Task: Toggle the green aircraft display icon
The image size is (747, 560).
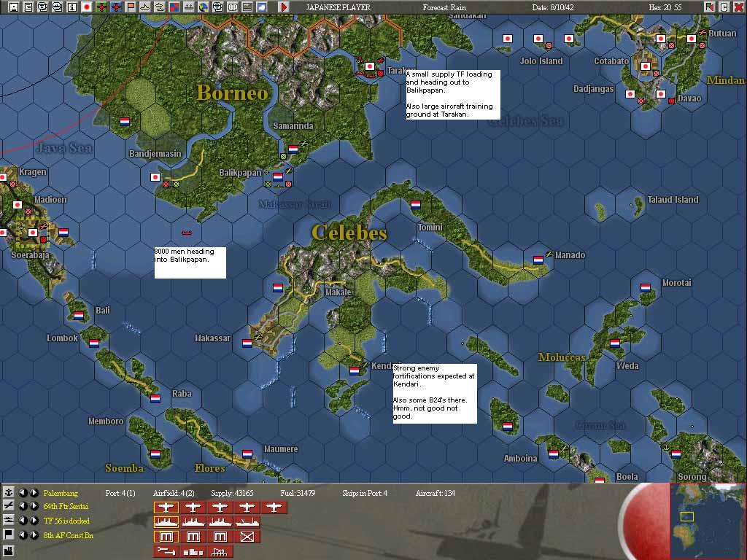Action: [x=103, y=7]
